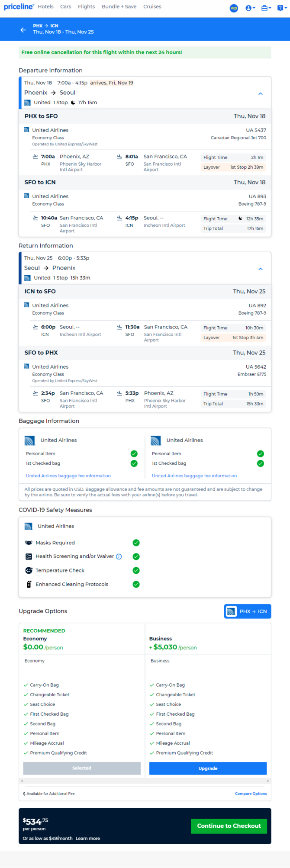290x868 pixels.
Task: Click the info icon beside Health Screening
Action: 119,556
